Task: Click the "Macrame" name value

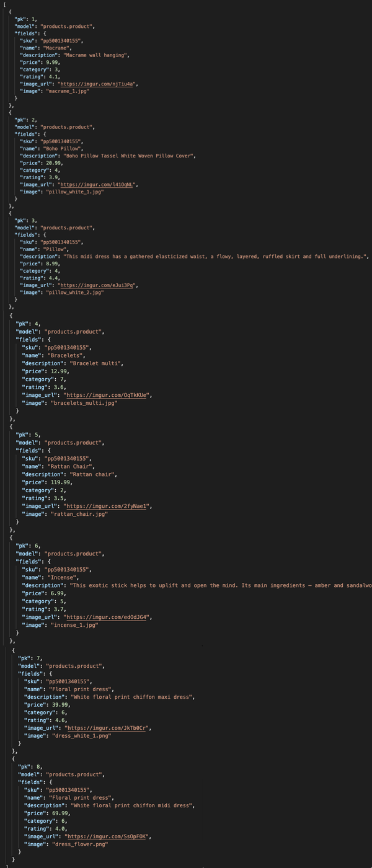Action: (55, 48)
